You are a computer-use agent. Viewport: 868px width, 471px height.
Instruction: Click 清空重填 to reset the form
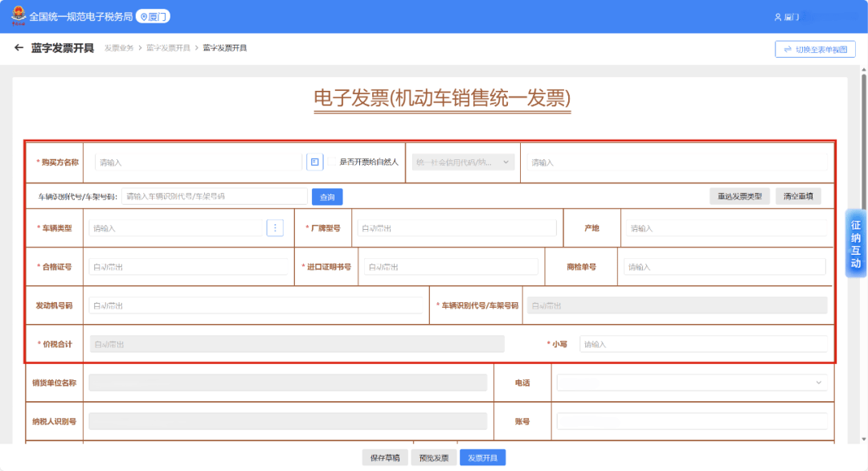tap(798, 197)
